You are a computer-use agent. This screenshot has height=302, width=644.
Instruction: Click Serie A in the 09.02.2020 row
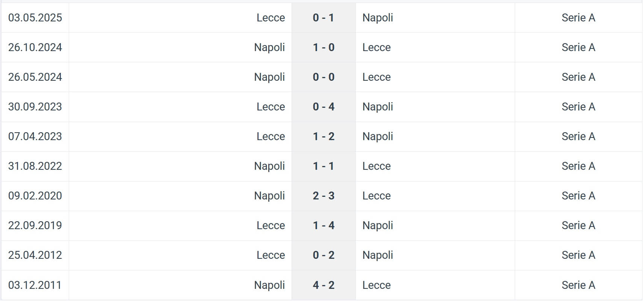click(x=578, y=196)
